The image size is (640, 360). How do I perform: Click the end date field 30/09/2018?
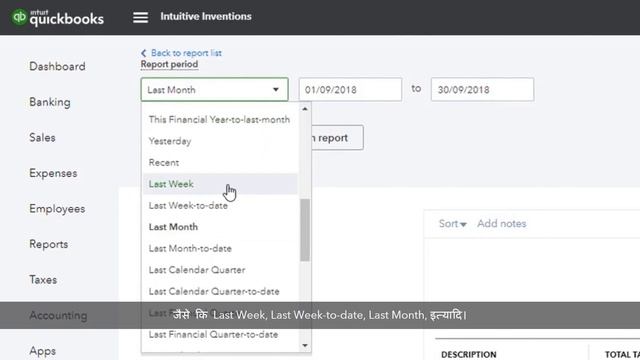pyautogui.click(x=482, y=89)
